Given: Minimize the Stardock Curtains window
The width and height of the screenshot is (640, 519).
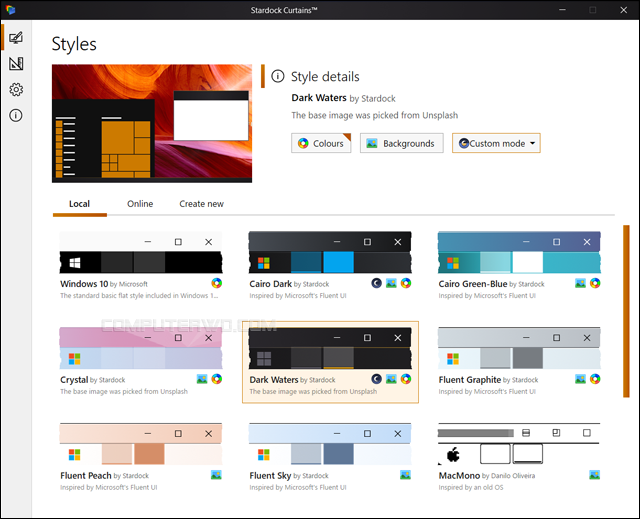Looking at the screenshot, I should pos(562,10).
